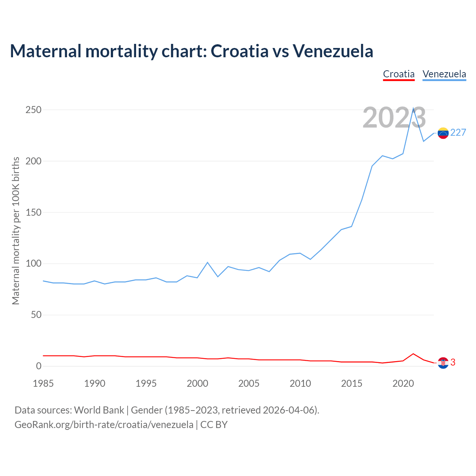Click the 2000 x-axis label

click(x=197, y=383)
